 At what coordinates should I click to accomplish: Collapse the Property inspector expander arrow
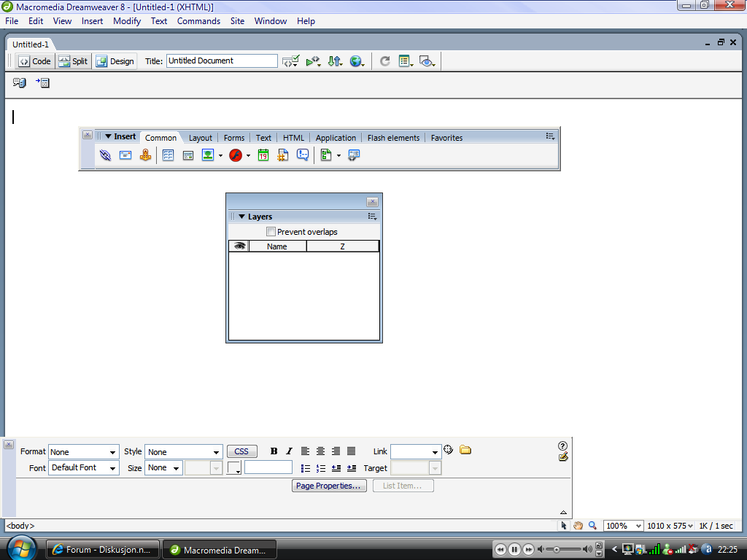(x=564, y=513)
